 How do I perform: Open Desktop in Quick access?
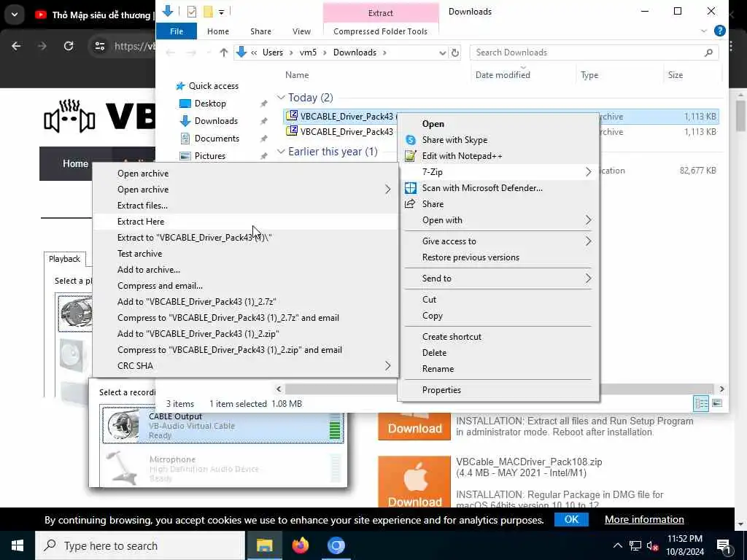coord(210,104)
